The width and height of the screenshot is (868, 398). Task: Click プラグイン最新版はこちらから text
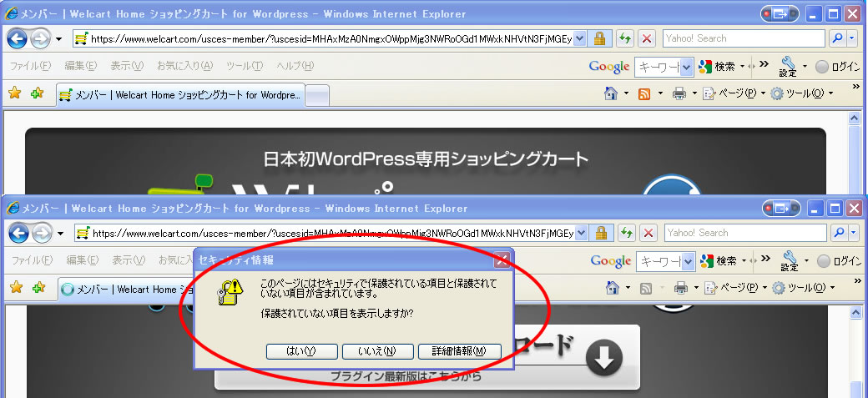point(406,377)
